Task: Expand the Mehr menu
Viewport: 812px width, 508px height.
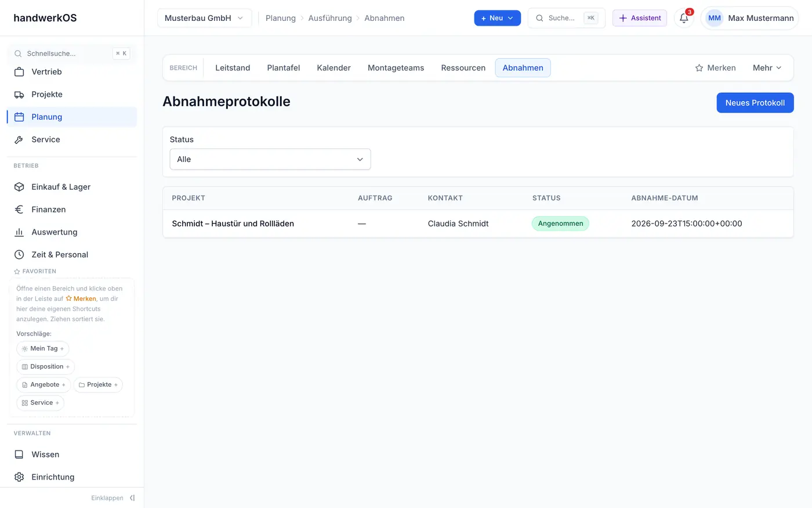Action: (767, 68)
